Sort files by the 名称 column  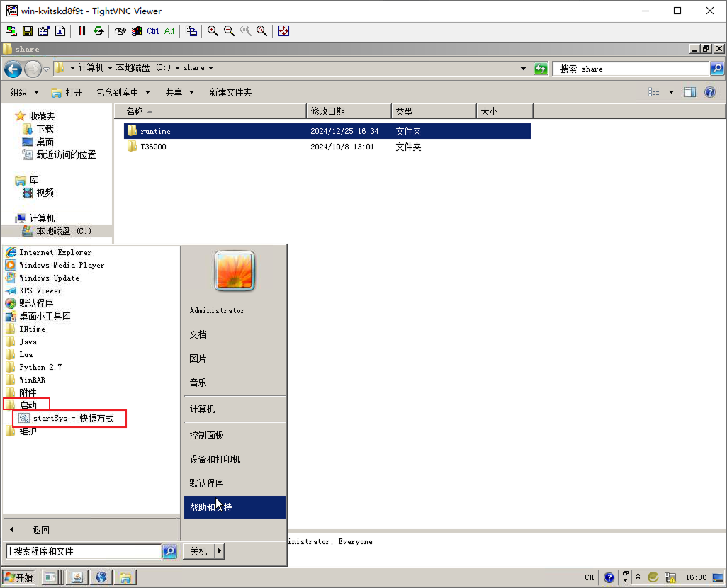[211, 111]
